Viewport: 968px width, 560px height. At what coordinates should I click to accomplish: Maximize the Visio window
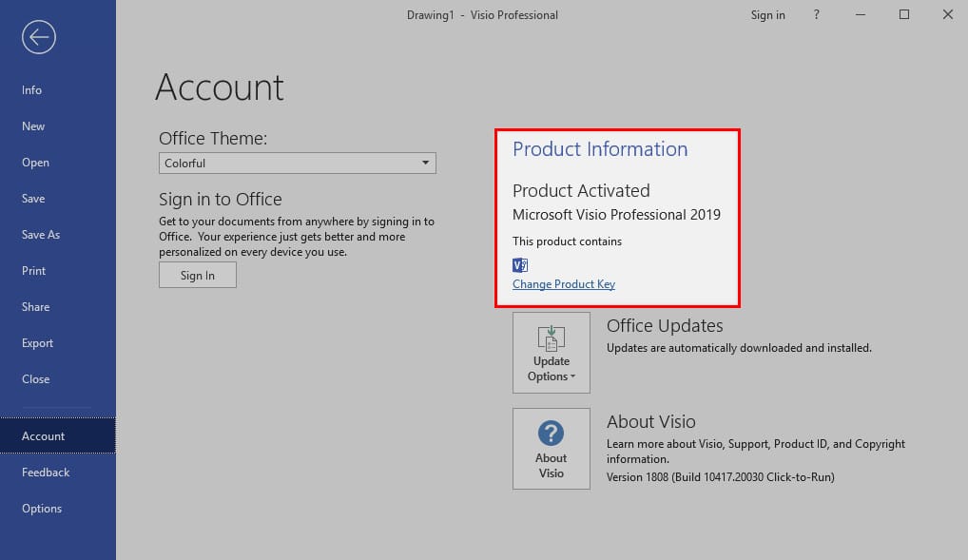(x=903, y=15)
